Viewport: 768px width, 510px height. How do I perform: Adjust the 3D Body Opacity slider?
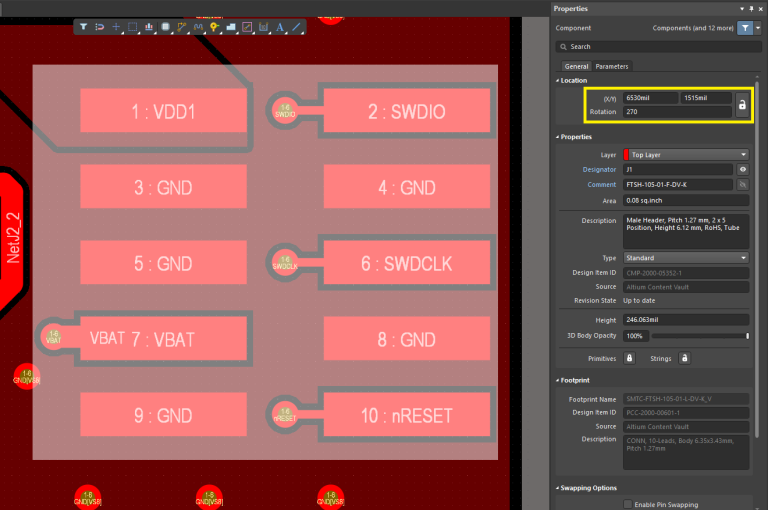click(x=699, y=336)
